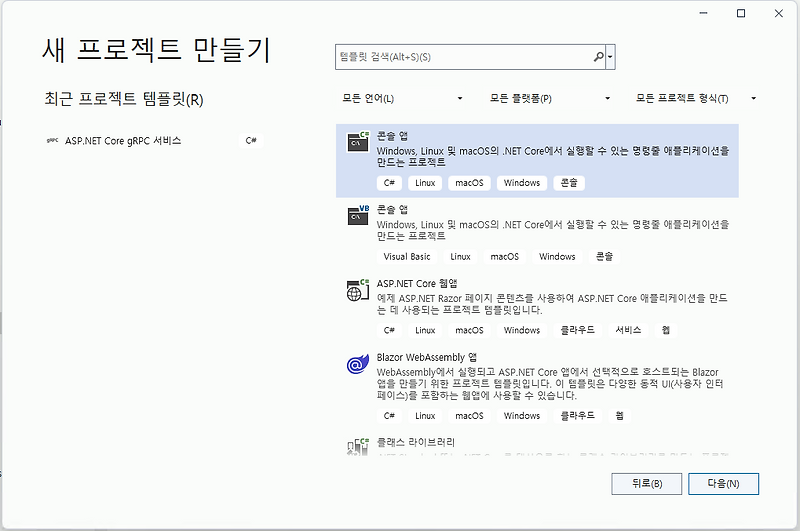Click the 콘솔 tag in C# console template

tap(569, 183)
